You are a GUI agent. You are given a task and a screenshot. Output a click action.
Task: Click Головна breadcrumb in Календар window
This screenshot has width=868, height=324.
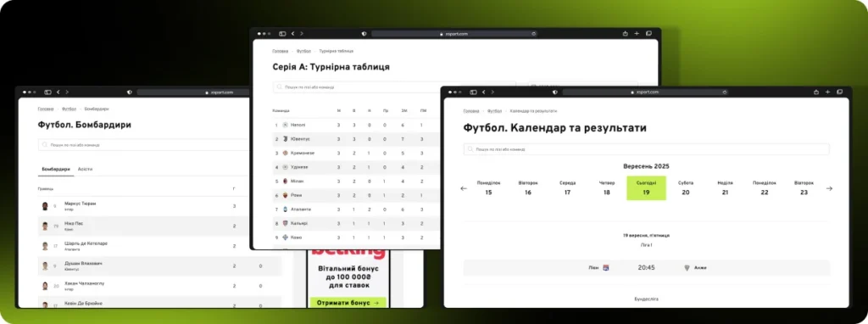tap(471, 111)
